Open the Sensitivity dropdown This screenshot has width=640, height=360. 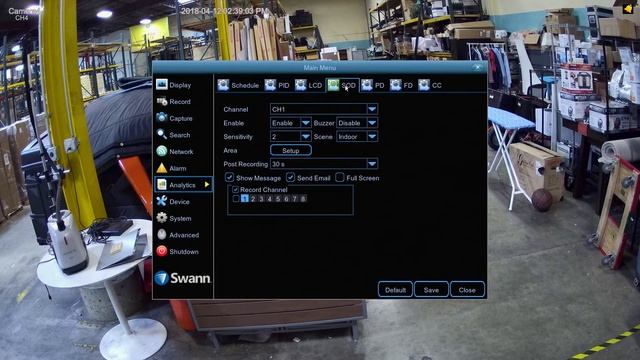pos(291,137)
